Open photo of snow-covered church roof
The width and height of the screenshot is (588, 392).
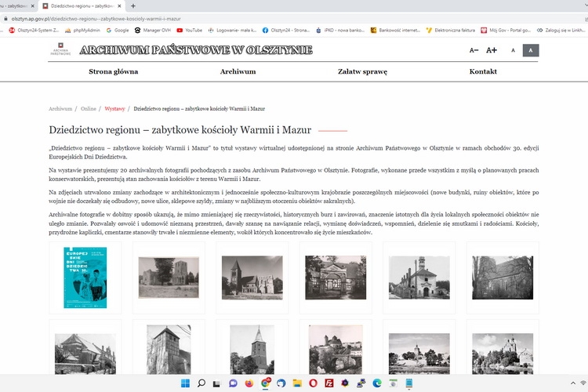coord(85,354)
